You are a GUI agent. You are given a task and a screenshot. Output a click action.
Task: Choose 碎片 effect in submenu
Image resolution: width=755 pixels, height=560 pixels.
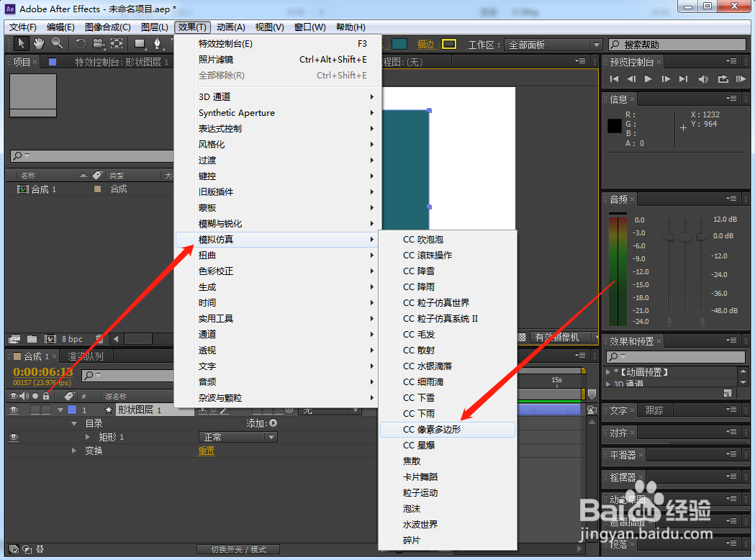[x=448, y=541]
